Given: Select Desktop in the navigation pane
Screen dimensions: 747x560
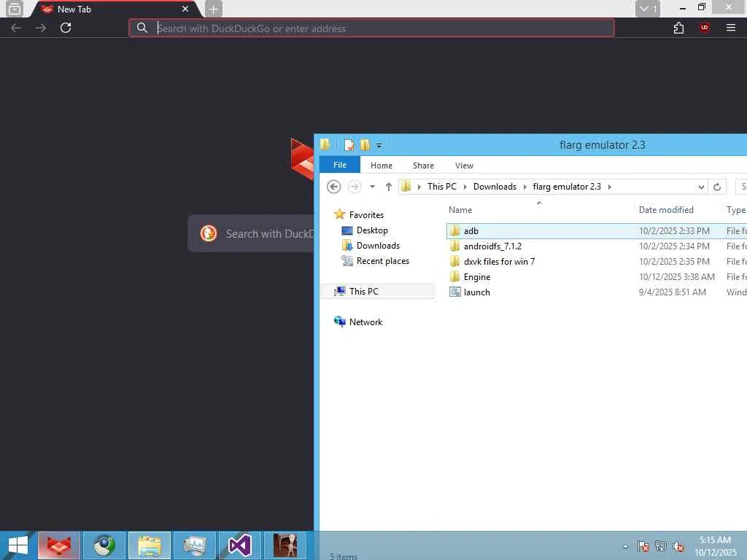Looking at the screenshot, I should pyautogui.click(x=372, y=230).
